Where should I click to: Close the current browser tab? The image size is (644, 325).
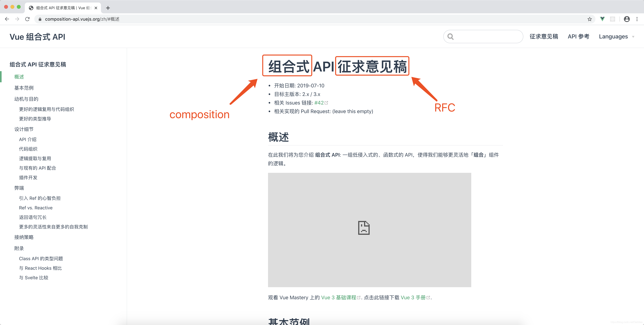click(x=96, y=8)
